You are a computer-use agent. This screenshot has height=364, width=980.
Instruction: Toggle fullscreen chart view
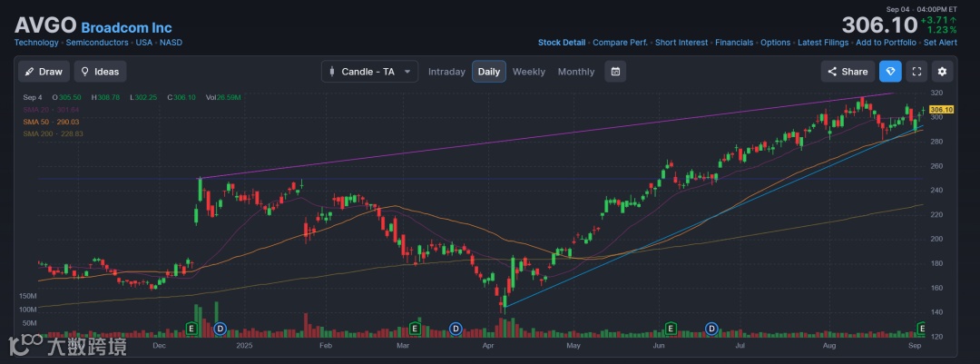[916, 72]
